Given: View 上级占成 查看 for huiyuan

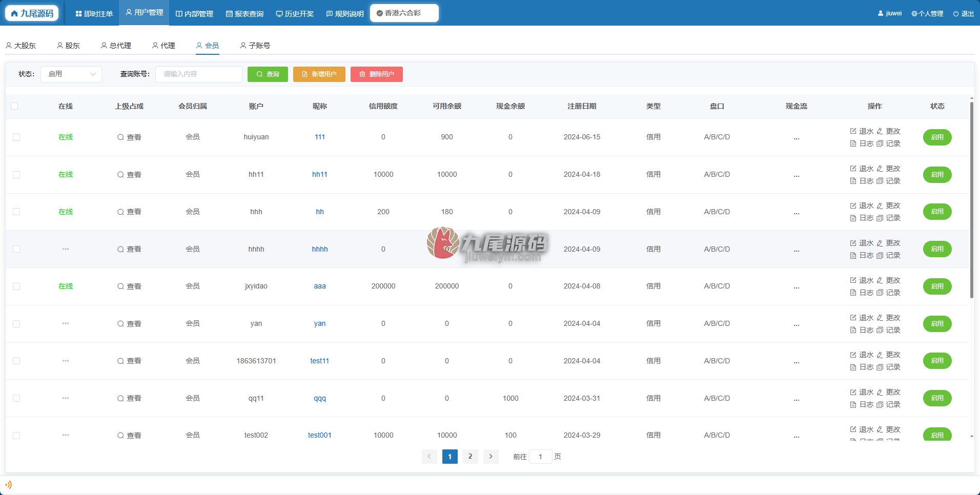Looking at the screenshot, I should click(x=129, y=137).
